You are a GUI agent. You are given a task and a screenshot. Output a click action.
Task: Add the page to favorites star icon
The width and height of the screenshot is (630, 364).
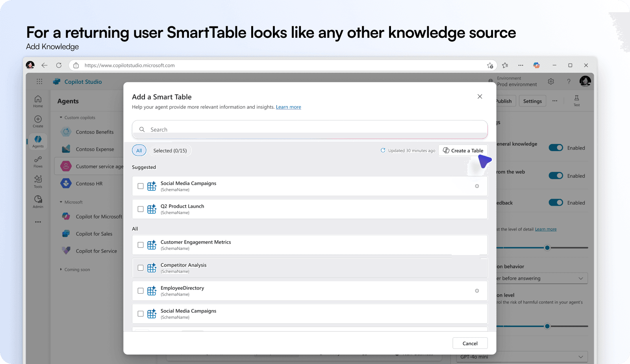point(490,65)
